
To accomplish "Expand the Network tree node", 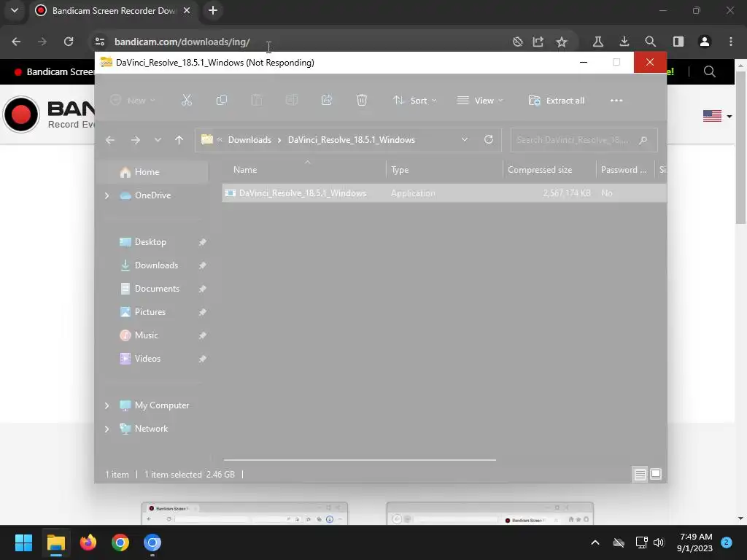I will pyautogui.click(x=107, y=429).
